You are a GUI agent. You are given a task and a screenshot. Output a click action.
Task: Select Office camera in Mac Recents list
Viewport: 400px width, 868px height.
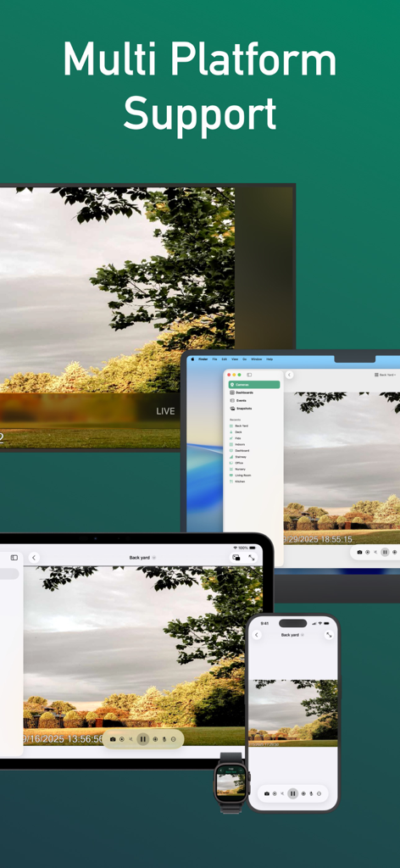(x=236, y=463)
